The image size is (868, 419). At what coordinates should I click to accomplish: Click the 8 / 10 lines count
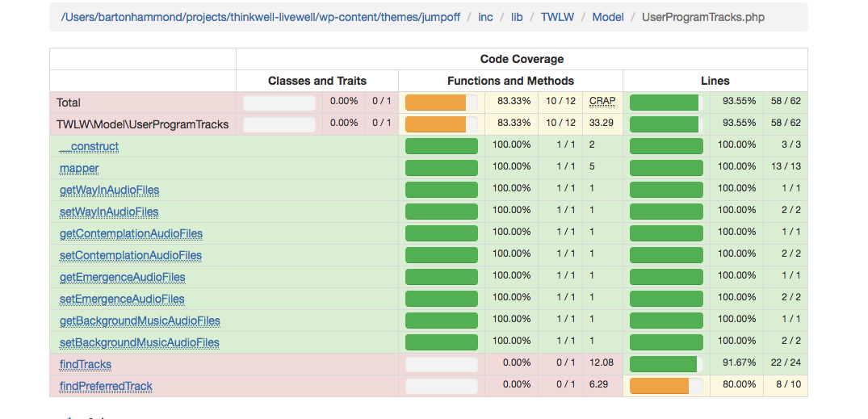[x=787, y=384]
